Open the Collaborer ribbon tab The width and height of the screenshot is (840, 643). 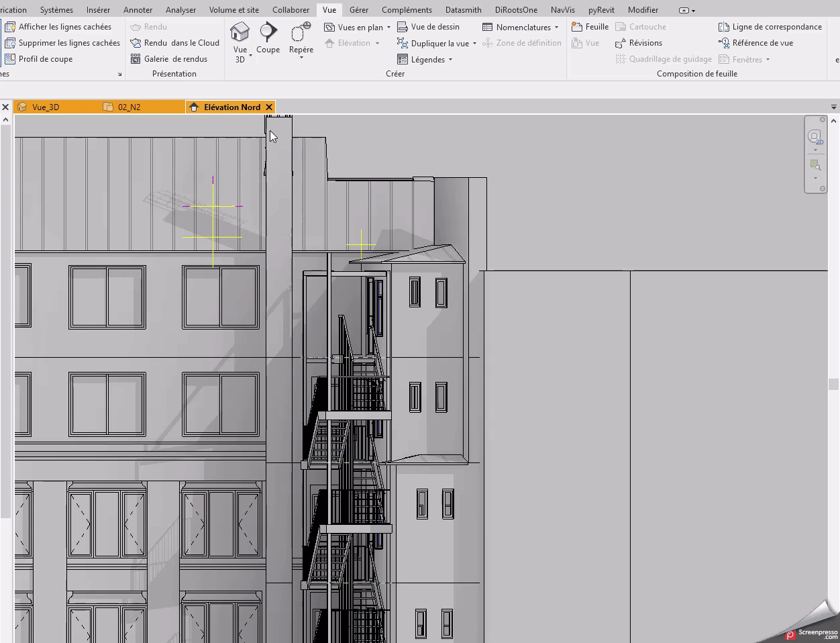coord(291,10)
